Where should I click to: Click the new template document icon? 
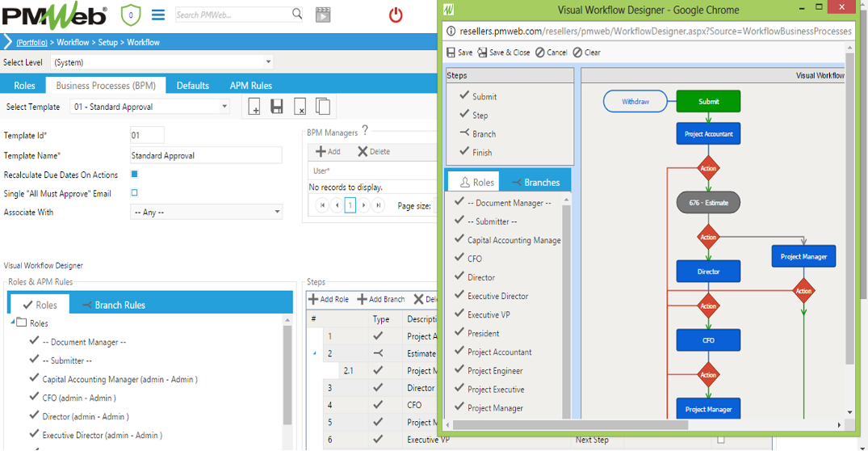pos(254,106)
